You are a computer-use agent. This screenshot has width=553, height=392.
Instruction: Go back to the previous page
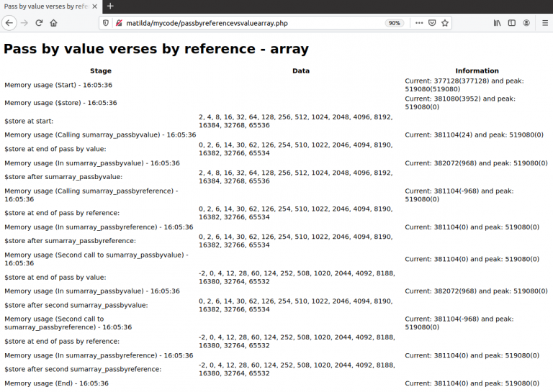click(9, 23)
